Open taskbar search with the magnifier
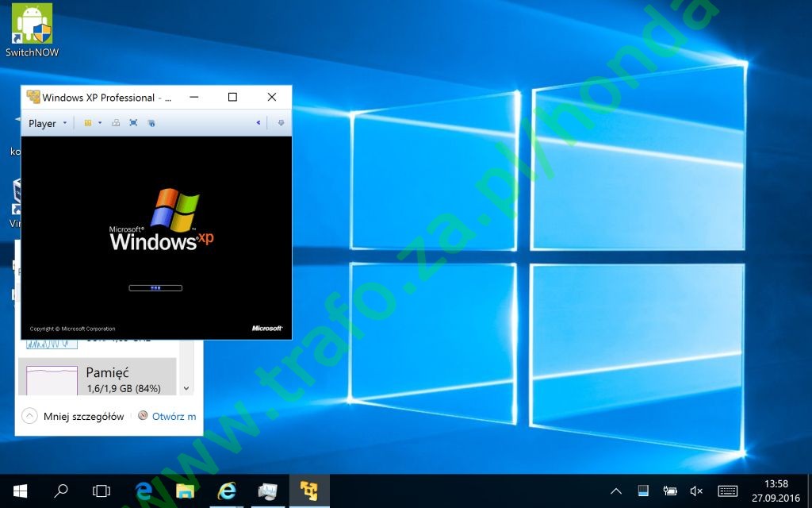 click(x=61, y=491)
